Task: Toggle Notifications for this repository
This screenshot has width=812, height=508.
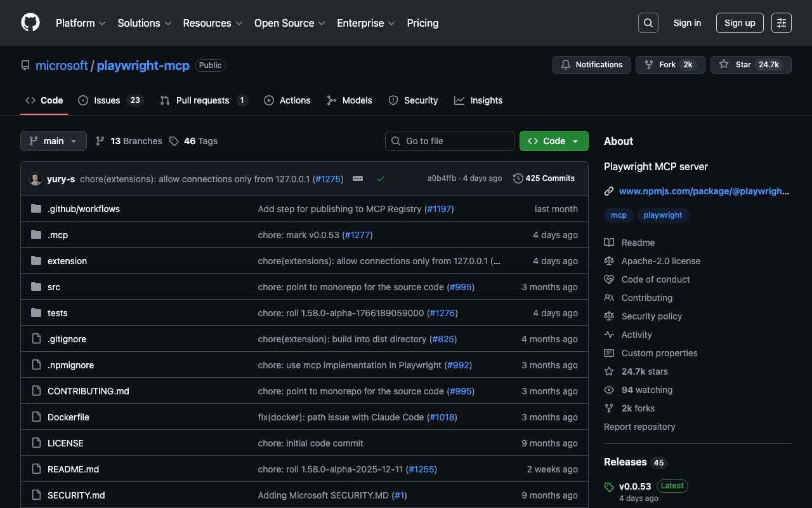Action: [x=591, y=65]
